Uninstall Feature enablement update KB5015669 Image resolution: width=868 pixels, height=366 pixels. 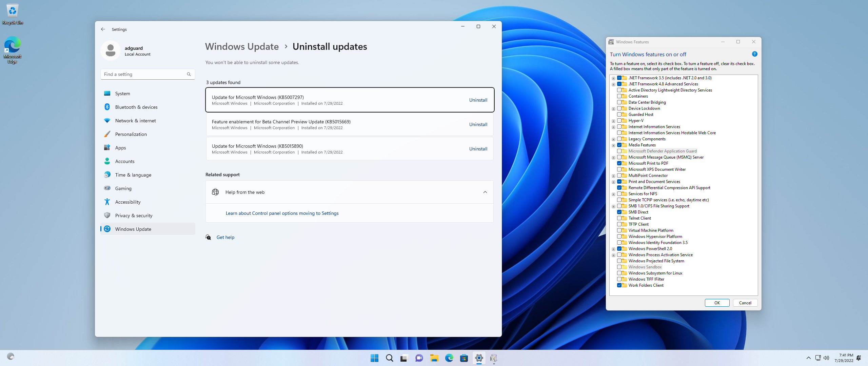pyautogui.click(x=478, y=124)
